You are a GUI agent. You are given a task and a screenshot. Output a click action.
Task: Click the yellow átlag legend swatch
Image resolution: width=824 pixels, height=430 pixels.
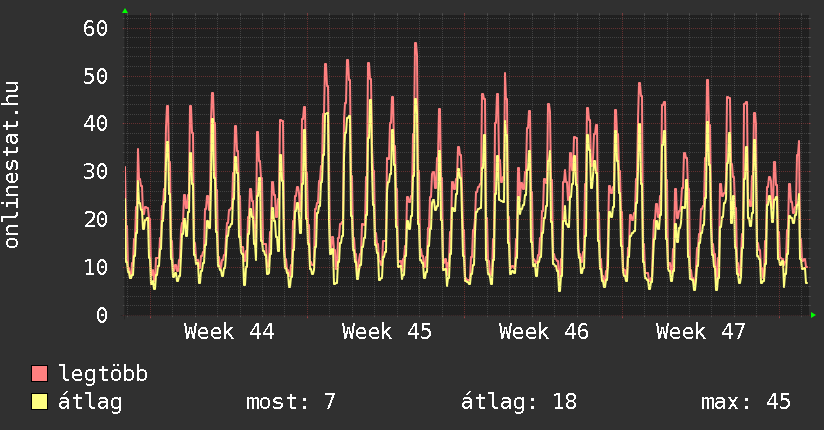(x=40, y=402)
